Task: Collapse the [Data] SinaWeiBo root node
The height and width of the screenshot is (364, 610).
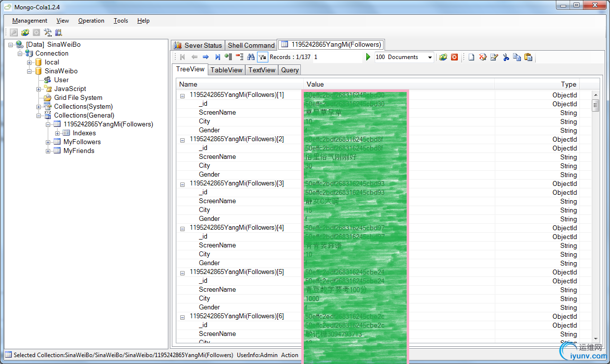Action: point(11,45)
